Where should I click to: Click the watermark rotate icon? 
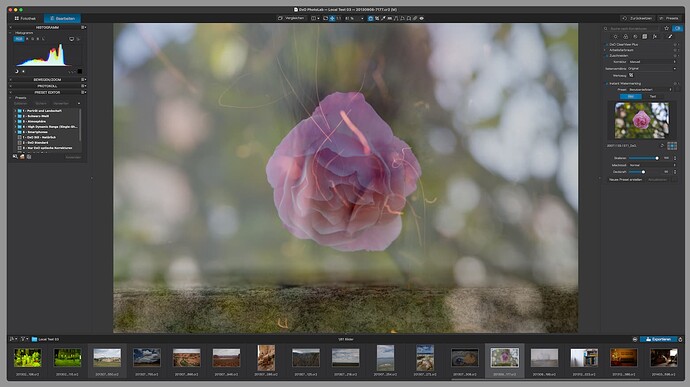coord(662,146)
